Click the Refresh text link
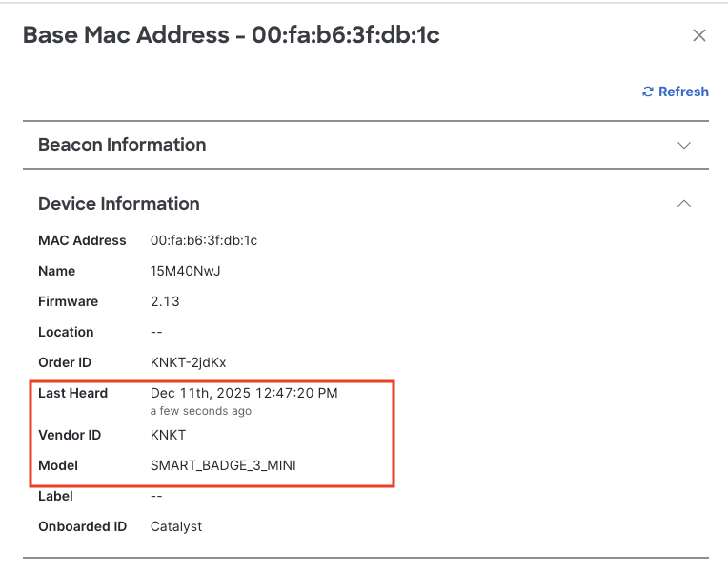This screenshot has height=574, width=728. 683,92
